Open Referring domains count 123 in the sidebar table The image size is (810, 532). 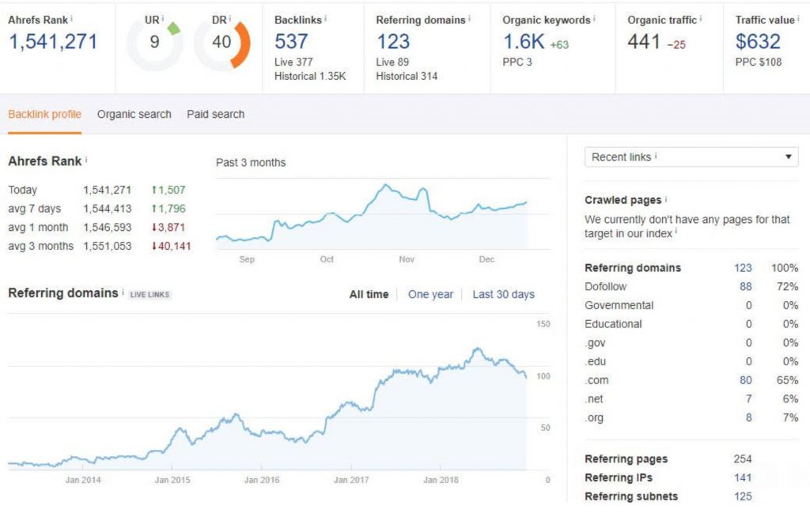743,268
